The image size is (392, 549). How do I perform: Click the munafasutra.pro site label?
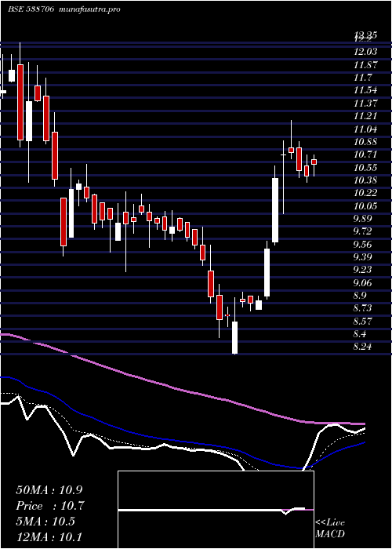[x=88, y=9]
